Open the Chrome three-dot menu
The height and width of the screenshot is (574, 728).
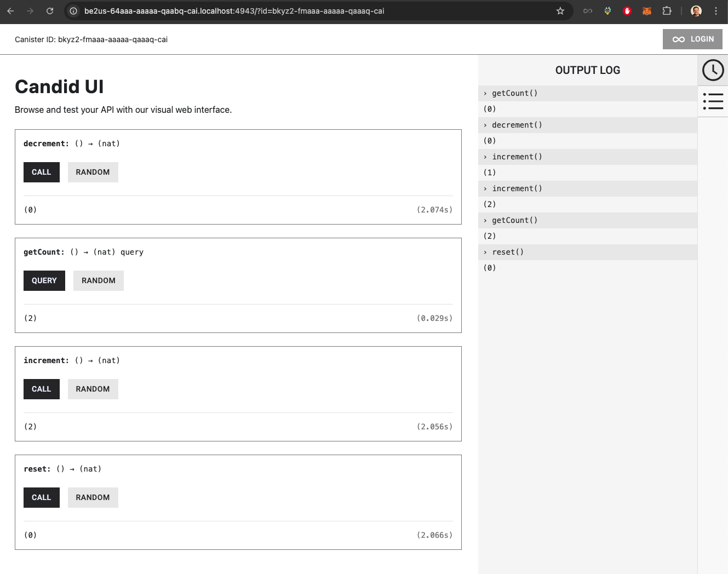[x=716, y=11]
